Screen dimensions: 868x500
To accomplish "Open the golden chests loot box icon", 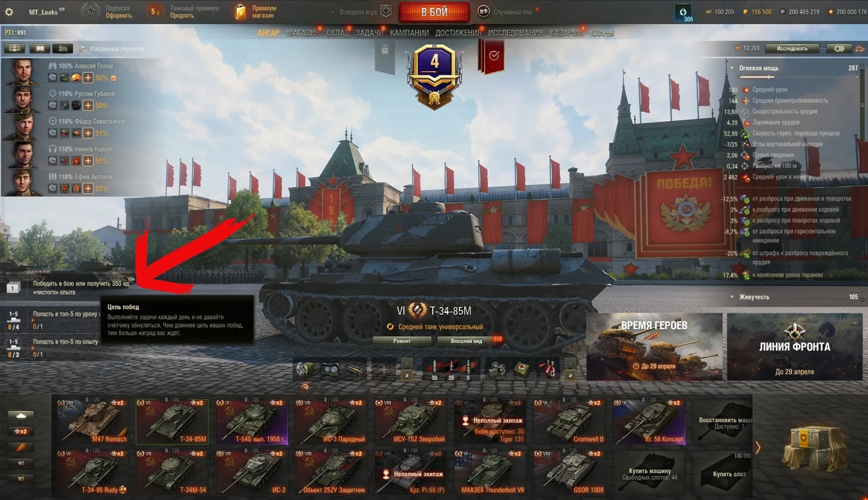I will pos(814,448).
